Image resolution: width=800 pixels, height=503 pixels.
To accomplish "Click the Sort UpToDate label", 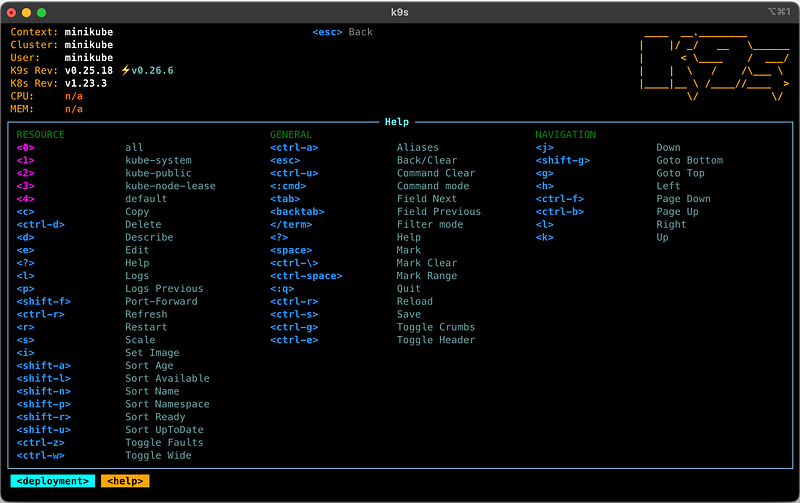I will coord(164,430).
